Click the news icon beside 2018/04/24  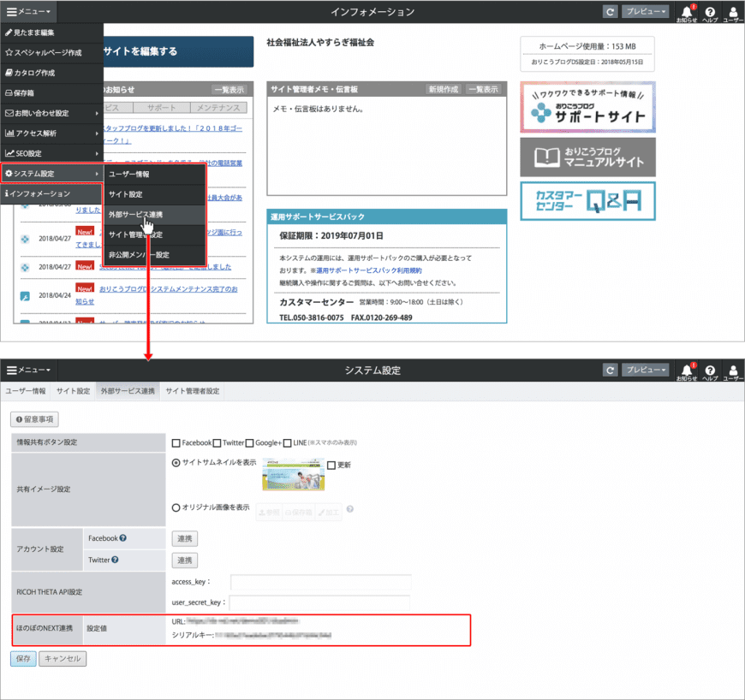[25, 296]
